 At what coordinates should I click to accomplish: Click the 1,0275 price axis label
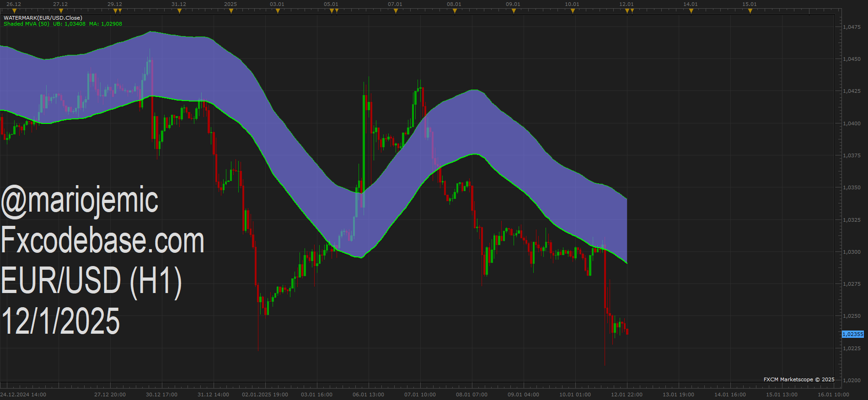click(852, 284)
